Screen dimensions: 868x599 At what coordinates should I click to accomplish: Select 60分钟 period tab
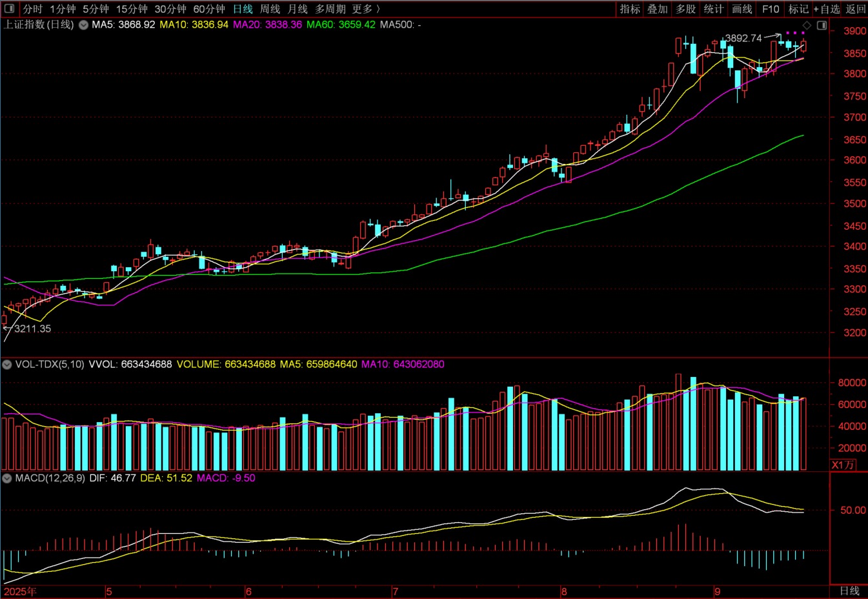click(x=209, y=9)
